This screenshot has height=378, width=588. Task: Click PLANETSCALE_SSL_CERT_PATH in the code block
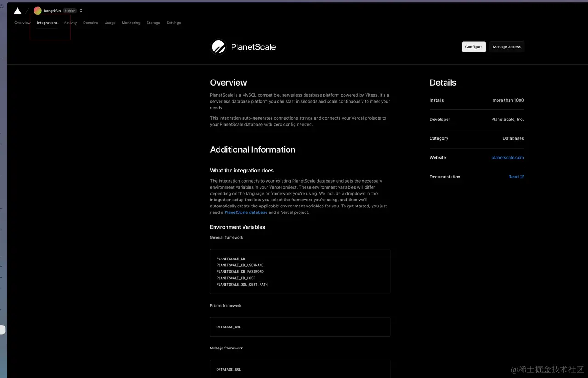(x=242, y=285)
